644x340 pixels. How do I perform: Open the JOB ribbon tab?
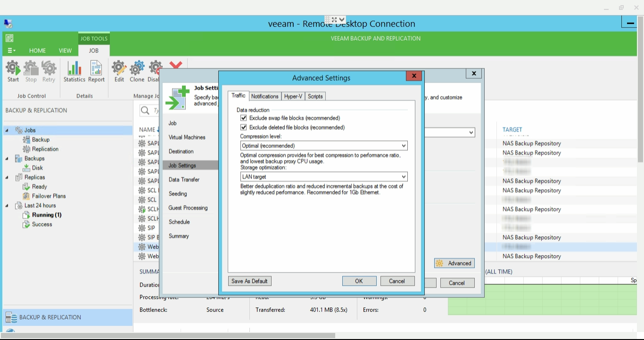click(94, 50)
